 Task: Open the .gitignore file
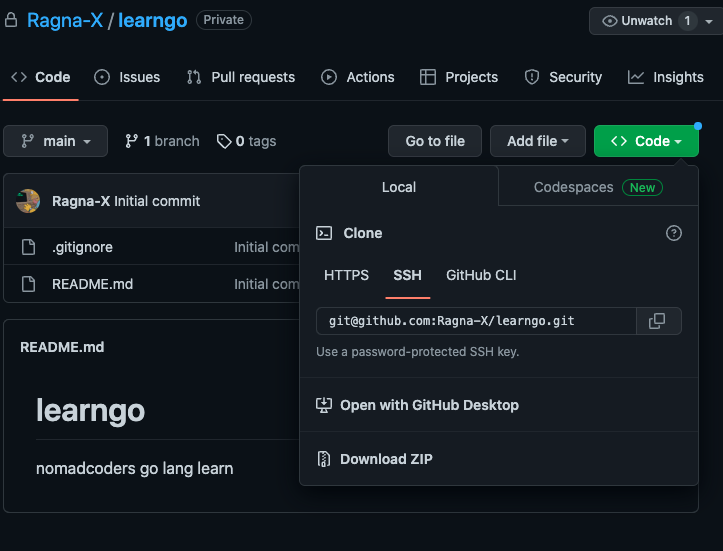(82, 247)
